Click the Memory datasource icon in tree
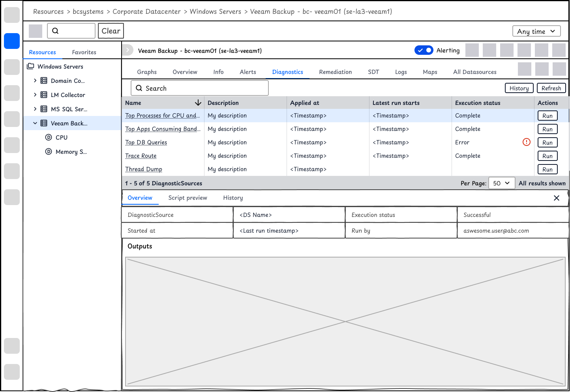The width and height of the screenshot is (570, 392). coord(49,151)
